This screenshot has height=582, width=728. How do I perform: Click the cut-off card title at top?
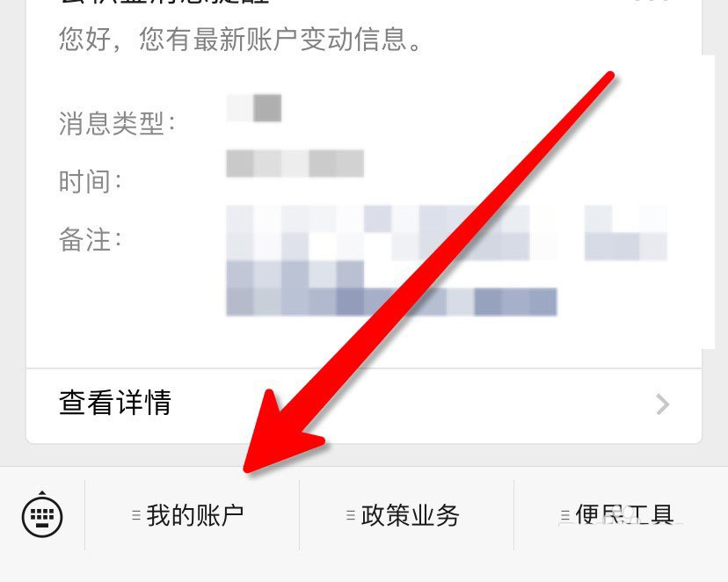coord(164,3)
